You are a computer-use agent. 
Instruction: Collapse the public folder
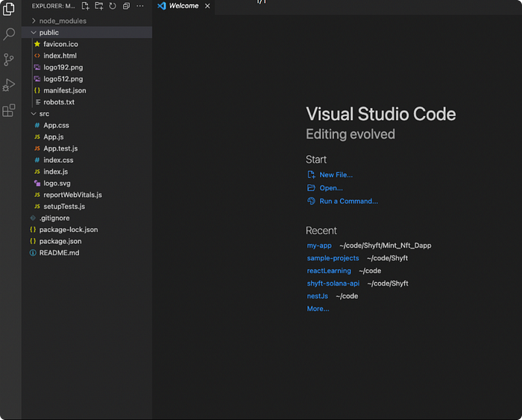(48, 33)
